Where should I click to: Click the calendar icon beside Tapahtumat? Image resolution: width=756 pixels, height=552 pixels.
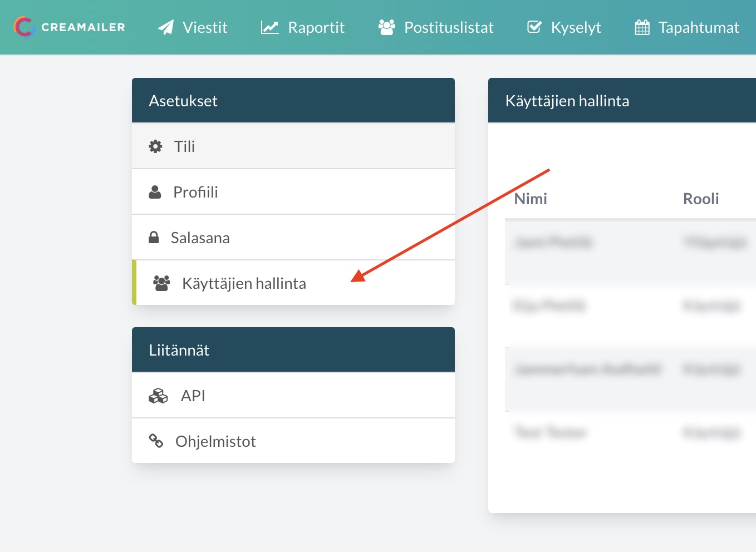[x=642, y=27]
